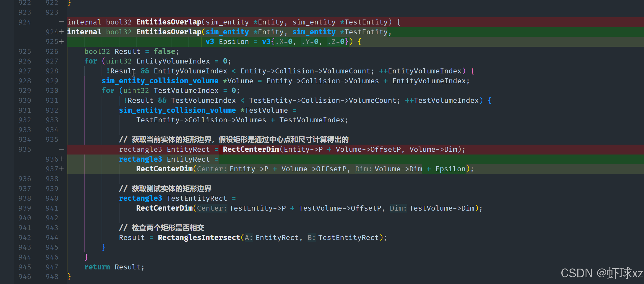
Task: Click old line number 945 in the gutter
Action: (x=25, y=267)
